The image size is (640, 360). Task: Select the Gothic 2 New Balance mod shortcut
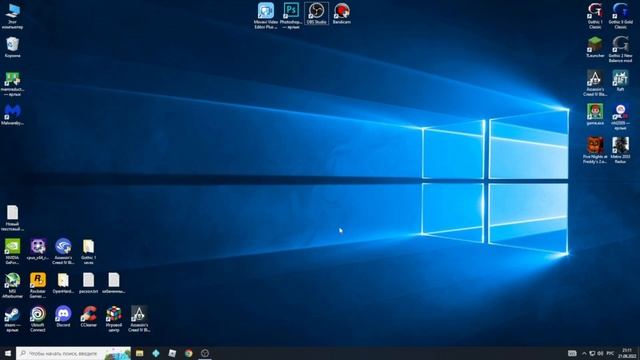tap(620, 49)
